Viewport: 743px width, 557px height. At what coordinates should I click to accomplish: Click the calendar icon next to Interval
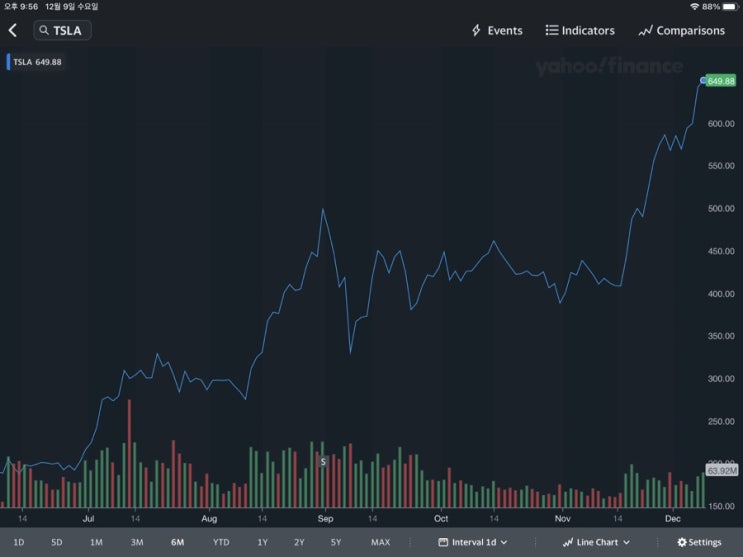coord(443,542)
